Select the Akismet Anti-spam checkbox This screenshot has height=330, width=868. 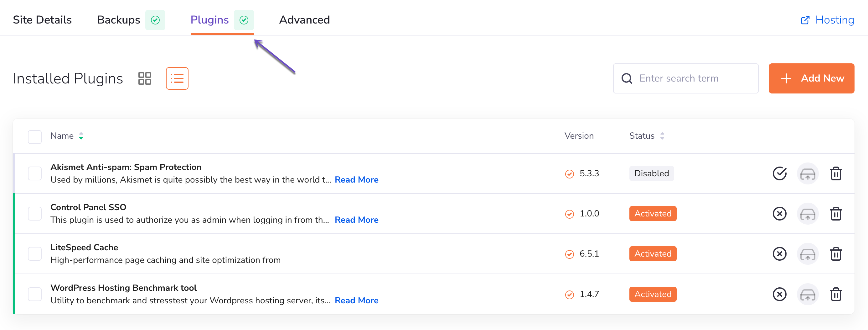35,173
